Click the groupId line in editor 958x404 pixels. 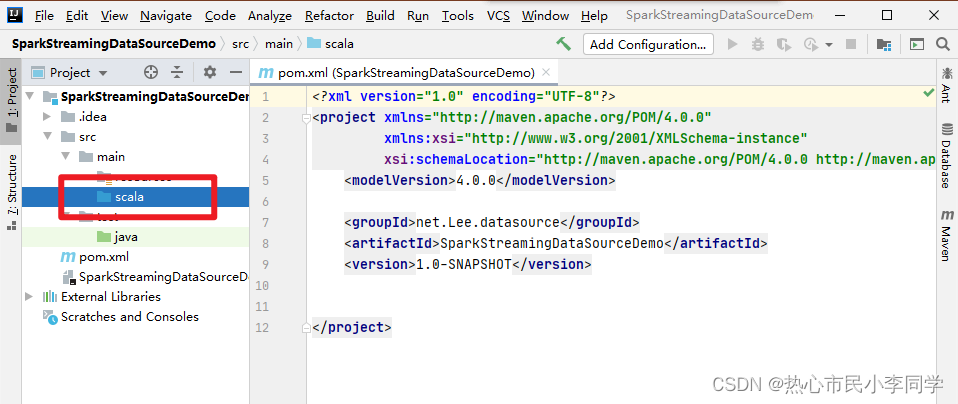[492, 222]
